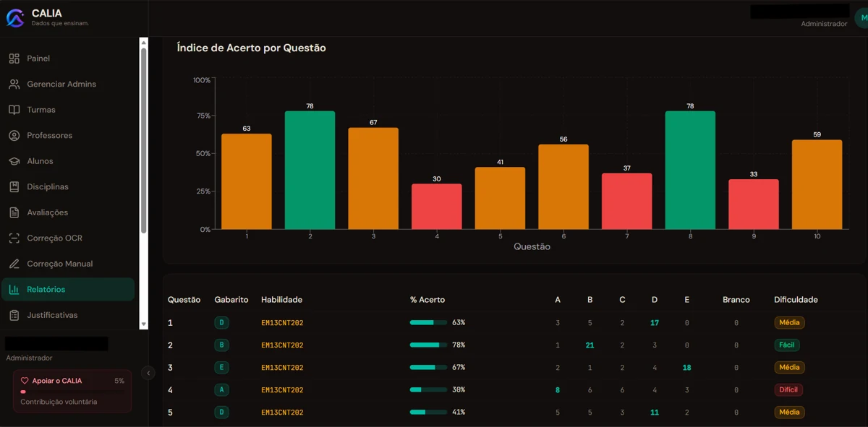Click the sidebar scrollbar down arrow
This screenshot has width=868, height=427.
tap(143, 324)
